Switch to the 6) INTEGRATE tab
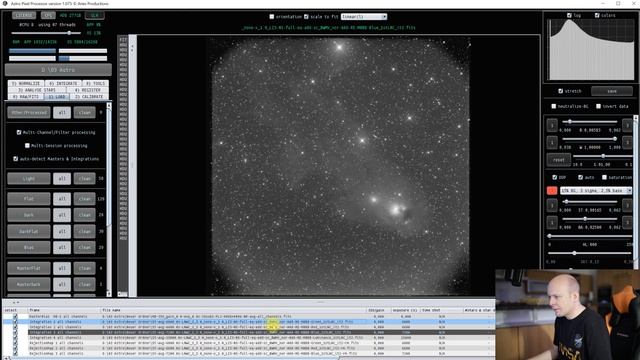This screenshot has height=360, width=640. point(63,83)
